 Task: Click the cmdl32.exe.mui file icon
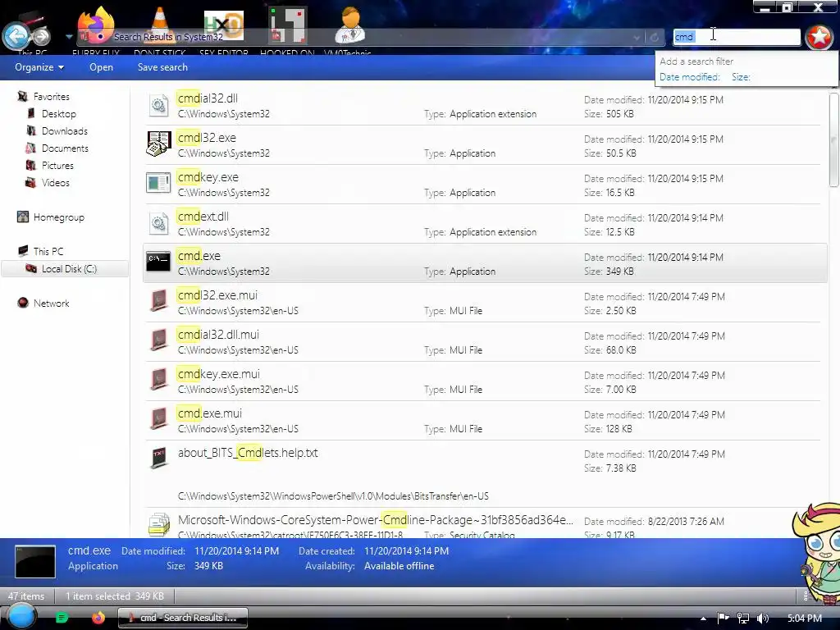[158, 301]
